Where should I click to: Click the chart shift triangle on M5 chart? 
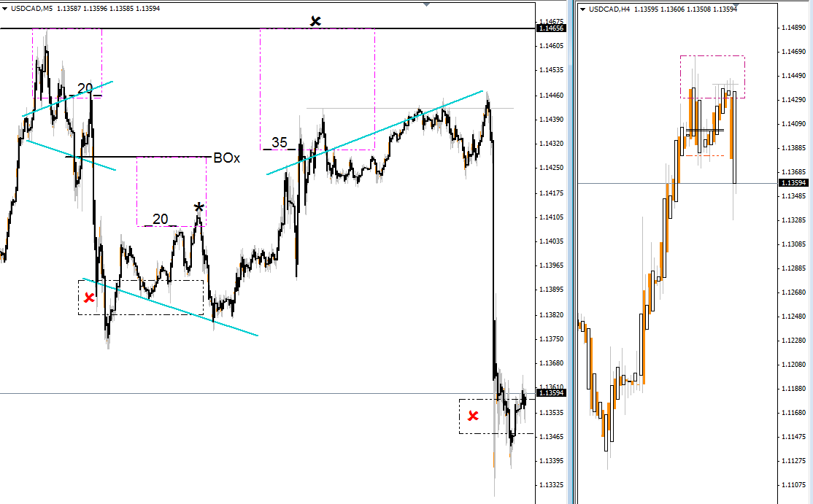click(426, 4)
